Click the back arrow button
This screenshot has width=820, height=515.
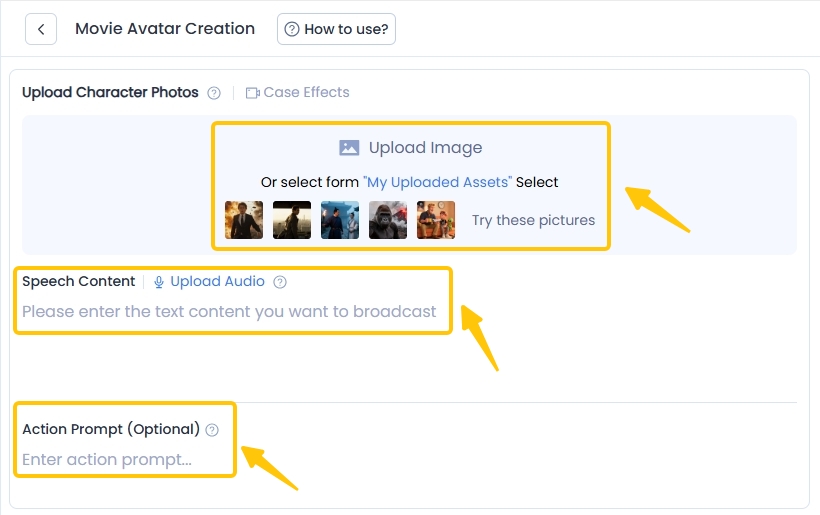pyautogui.click(x=41, y=29)
